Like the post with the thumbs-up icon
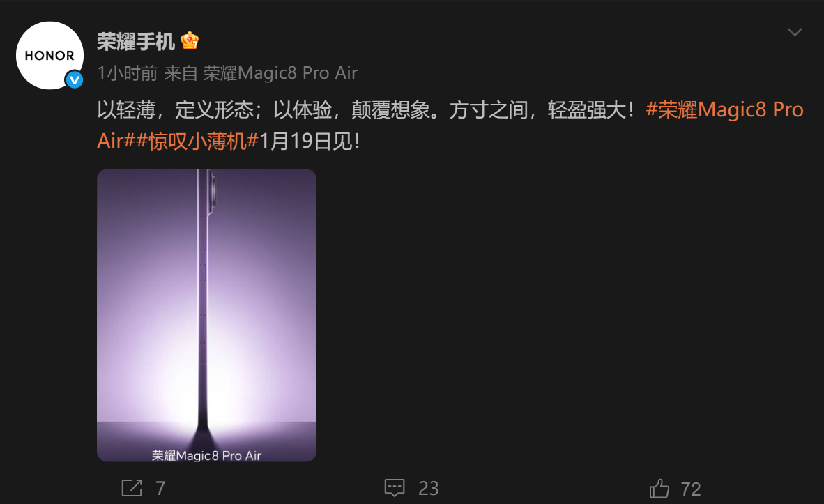This screenshot has width=824, height=504. pos(659,488)
